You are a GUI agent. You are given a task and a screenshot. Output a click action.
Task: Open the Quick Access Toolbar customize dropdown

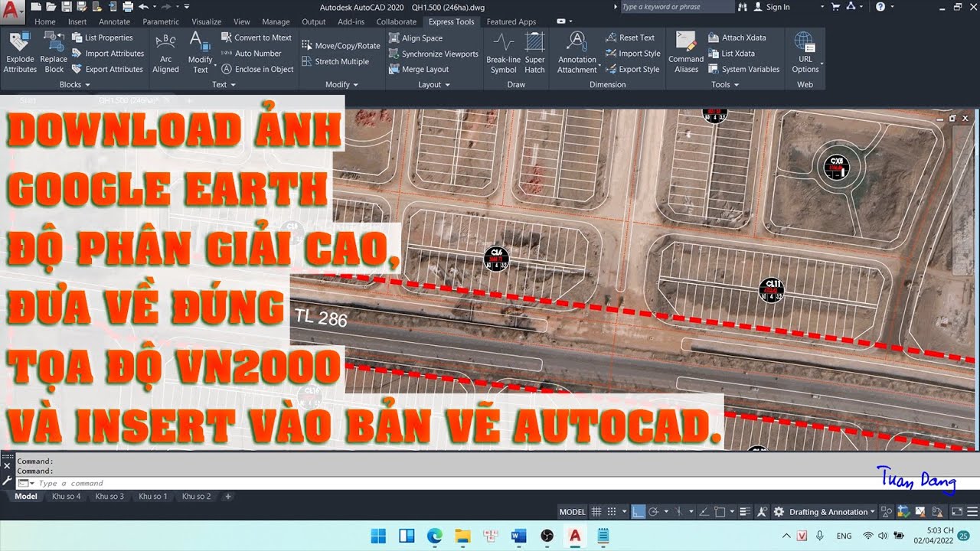click(187, 7)
